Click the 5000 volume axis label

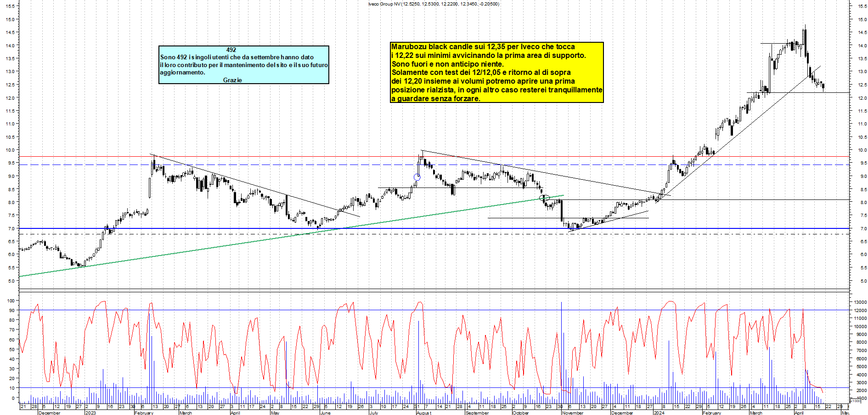pos(861,367)
